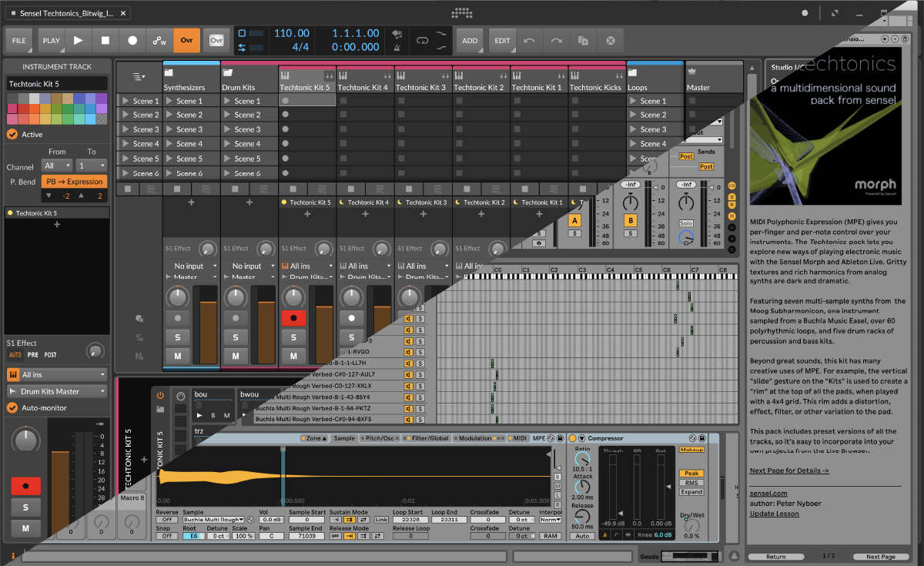924x566 pixels.
Task: Click the folder icon below the device power button
Action: 159,409
